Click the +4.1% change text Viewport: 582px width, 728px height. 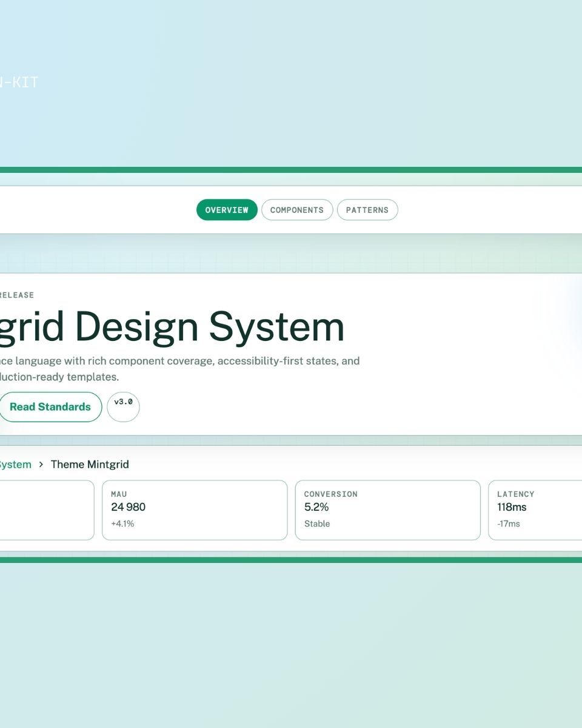pyautogui.click(x=122, y=524)
